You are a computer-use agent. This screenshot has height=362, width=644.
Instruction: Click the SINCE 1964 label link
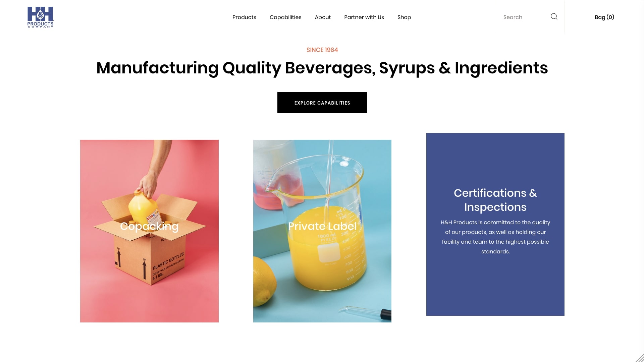[x=322, y=50]
